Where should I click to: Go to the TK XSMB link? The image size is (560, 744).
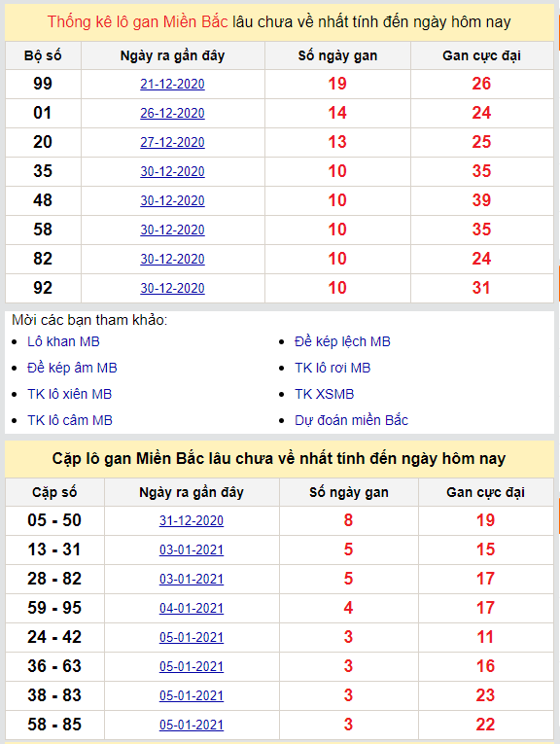[325, 394]
